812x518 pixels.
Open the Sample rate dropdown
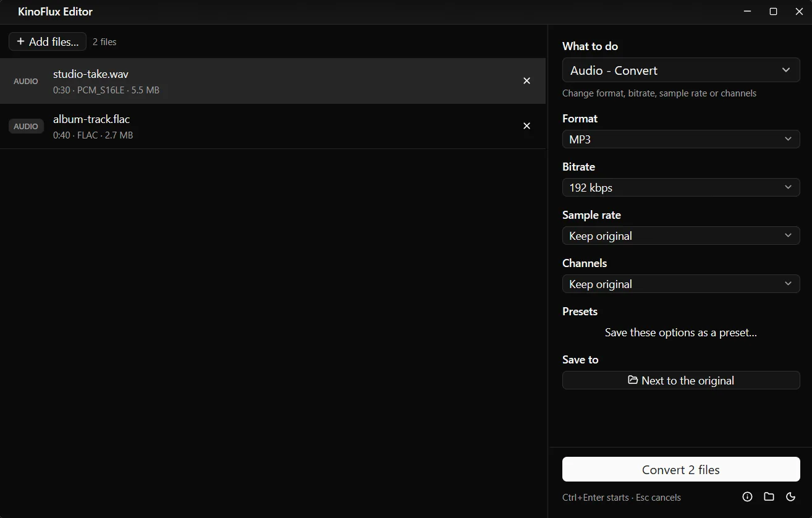point(681,236)
